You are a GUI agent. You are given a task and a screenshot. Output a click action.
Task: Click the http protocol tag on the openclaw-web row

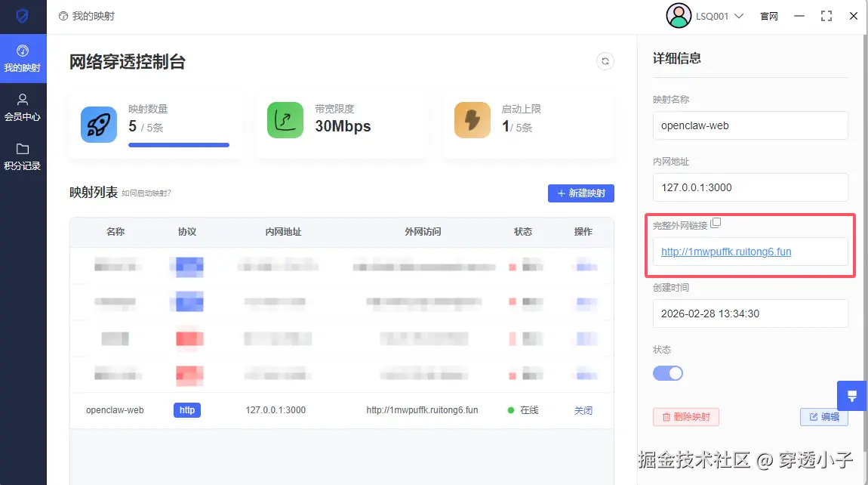(187, 410)
